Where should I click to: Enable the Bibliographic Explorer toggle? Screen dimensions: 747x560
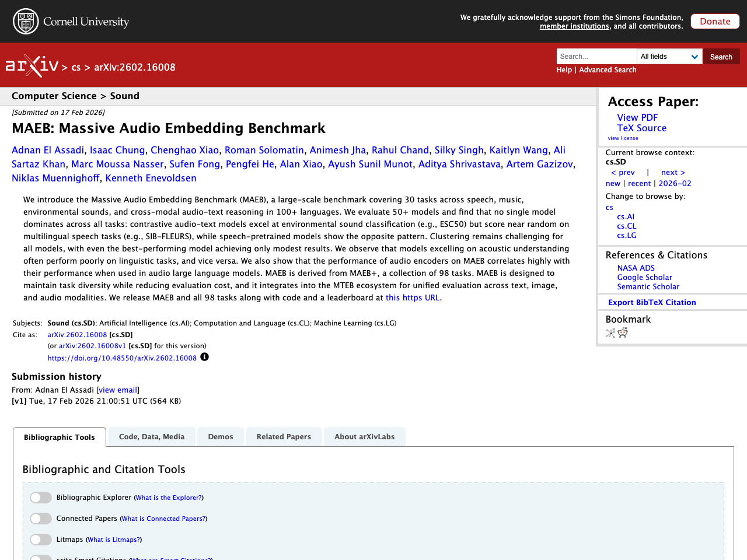click(41, 497)
